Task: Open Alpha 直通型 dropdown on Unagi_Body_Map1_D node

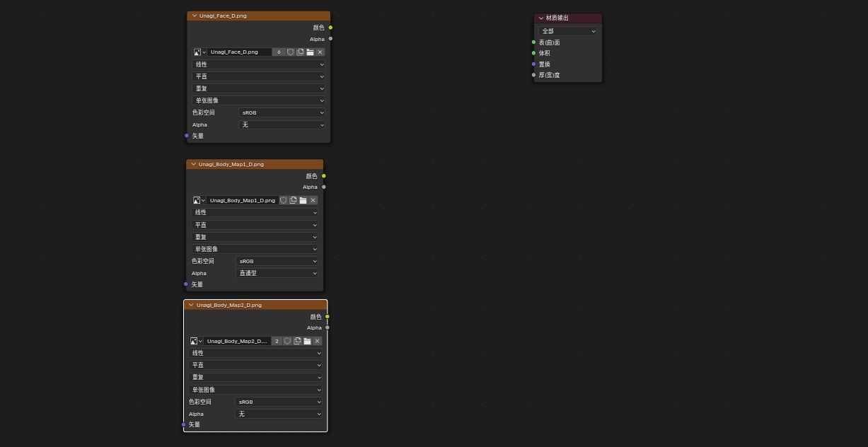Action: (x=277, y=273)
